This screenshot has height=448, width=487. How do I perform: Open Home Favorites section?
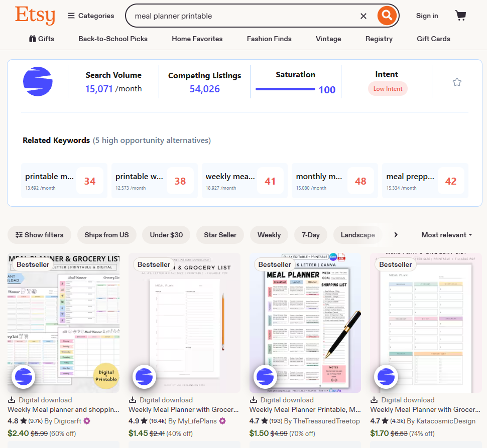(x=197, y=39)
